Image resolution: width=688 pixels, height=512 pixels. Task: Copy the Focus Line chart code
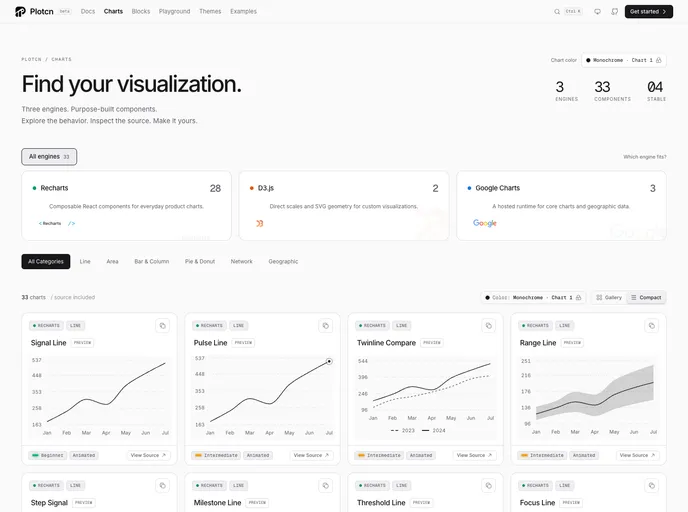(x=652, y=485)
